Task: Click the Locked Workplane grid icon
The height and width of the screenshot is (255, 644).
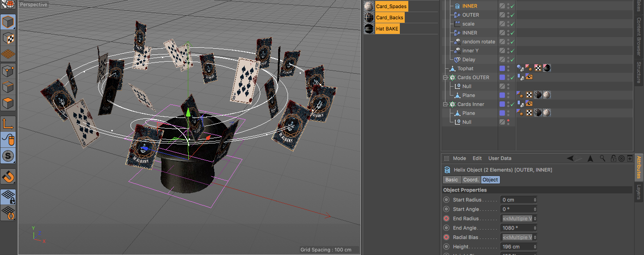Action: [8, 196]
